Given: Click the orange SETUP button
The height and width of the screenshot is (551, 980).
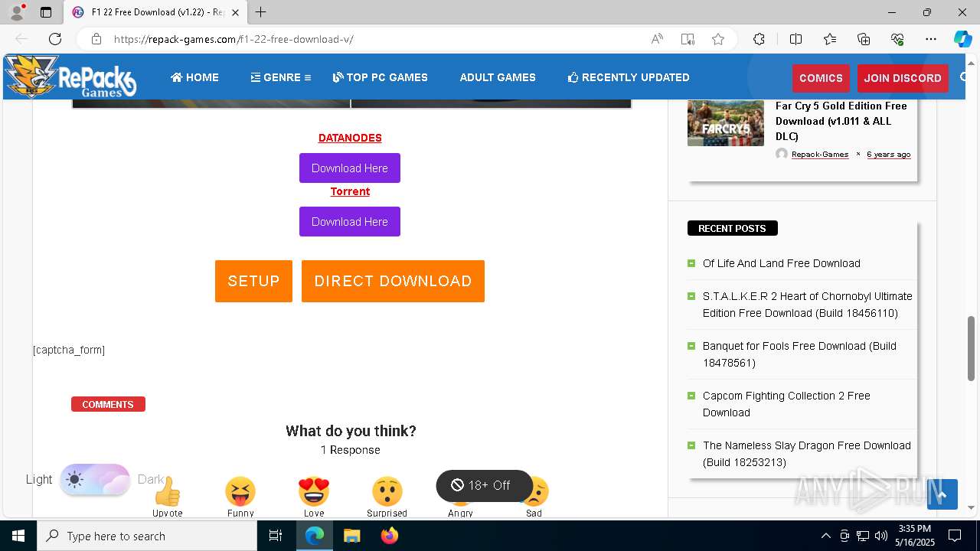Looking at the screenshot, I should point(253,281).
